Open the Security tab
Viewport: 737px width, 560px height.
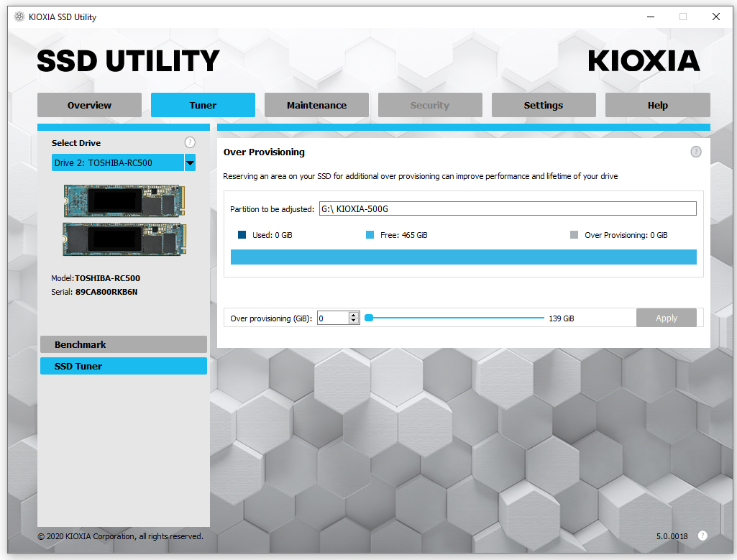[x=430, y=105]
